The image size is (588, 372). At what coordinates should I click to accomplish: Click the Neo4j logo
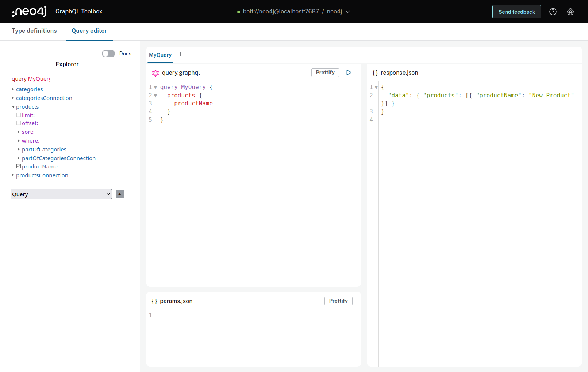pos(29,12)
